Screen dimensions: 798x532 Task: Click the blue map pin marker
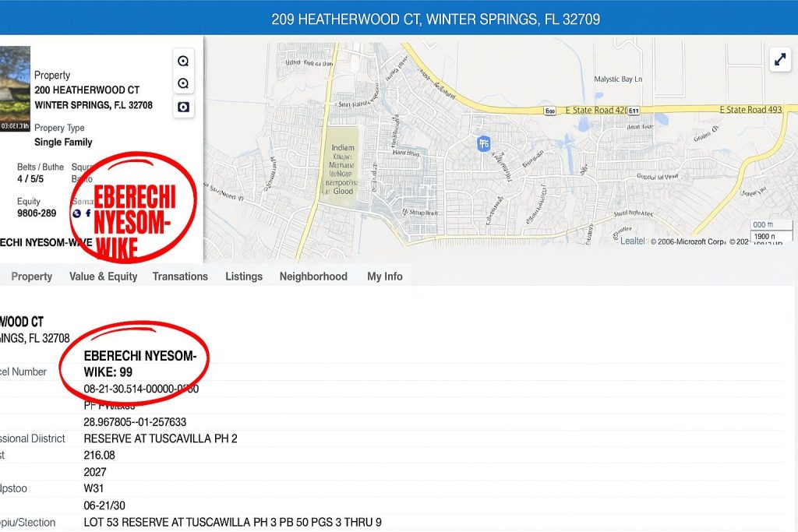(483, 143)
